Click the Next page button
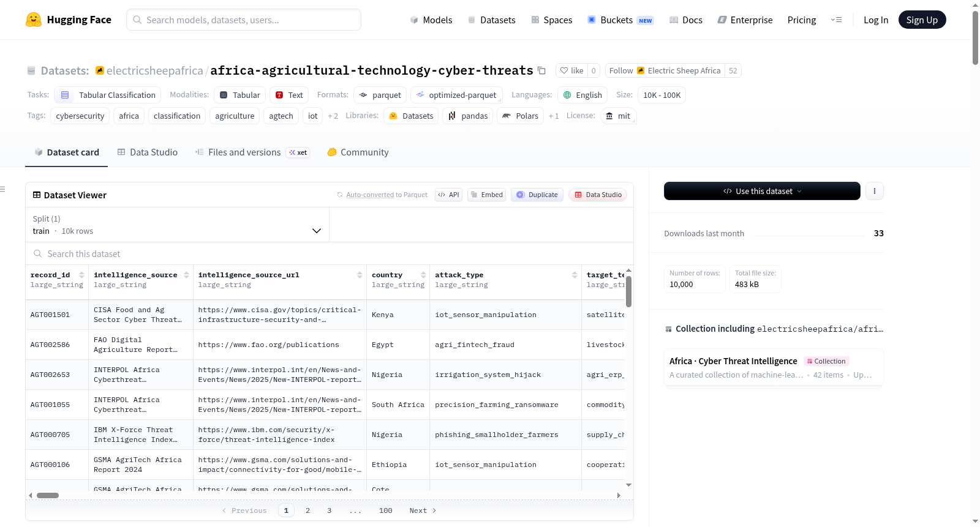This screenshot has height=527, width=980. click(x=423, y=510)
